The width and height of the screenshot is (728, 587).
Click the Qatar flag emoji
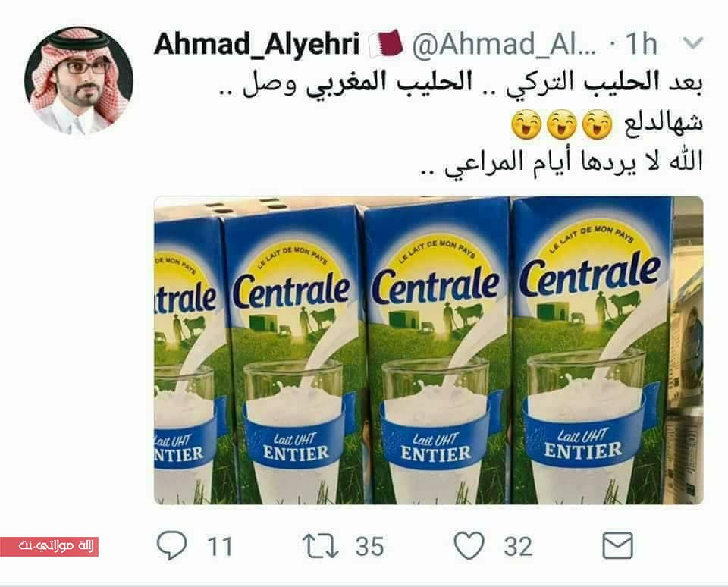click(x=386, y=44)
